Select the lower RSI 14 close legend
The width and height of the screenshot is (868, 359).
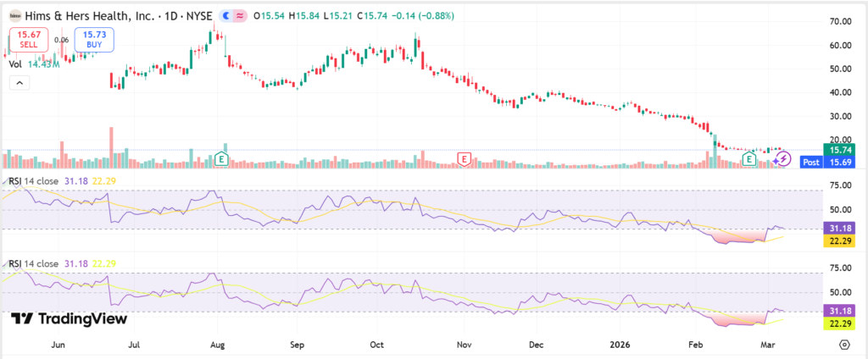[34, 263]
